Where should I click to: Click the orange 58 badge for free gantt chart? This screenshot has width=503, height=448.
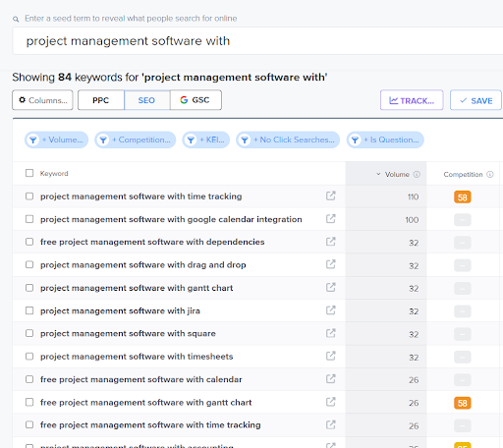[463, 403]
